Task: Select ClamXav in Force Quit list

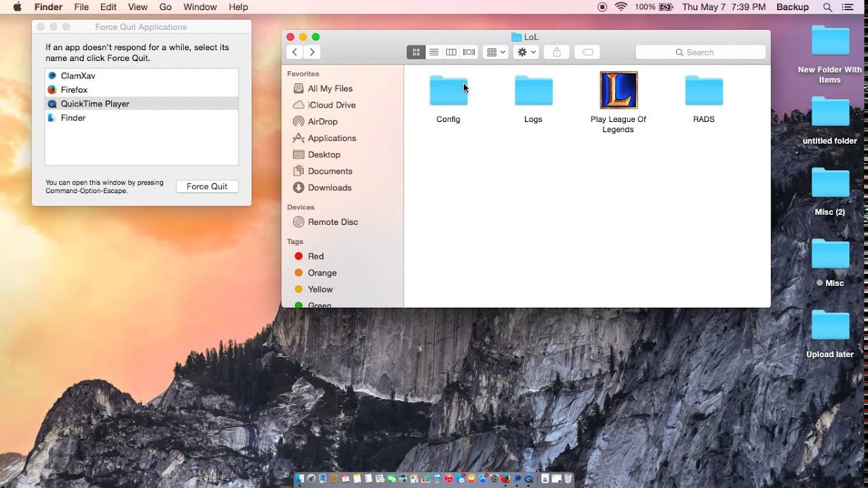Action: [142, 76]
